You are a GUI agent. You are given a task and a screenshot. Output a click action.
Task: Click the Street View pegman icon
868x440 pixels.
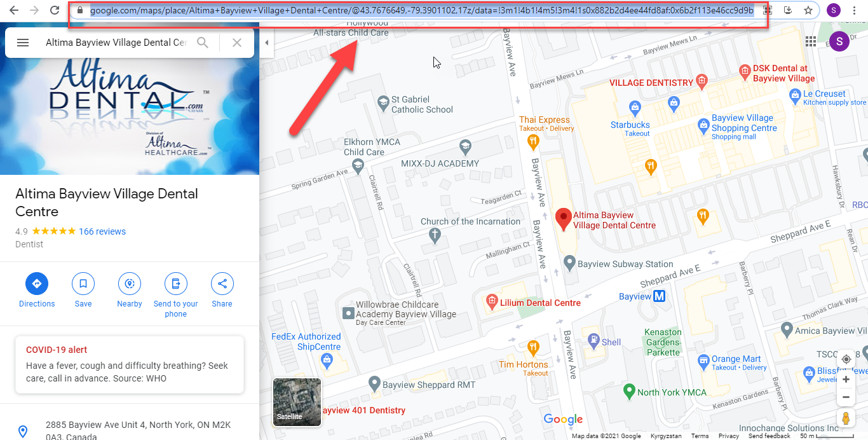(846, 418)
